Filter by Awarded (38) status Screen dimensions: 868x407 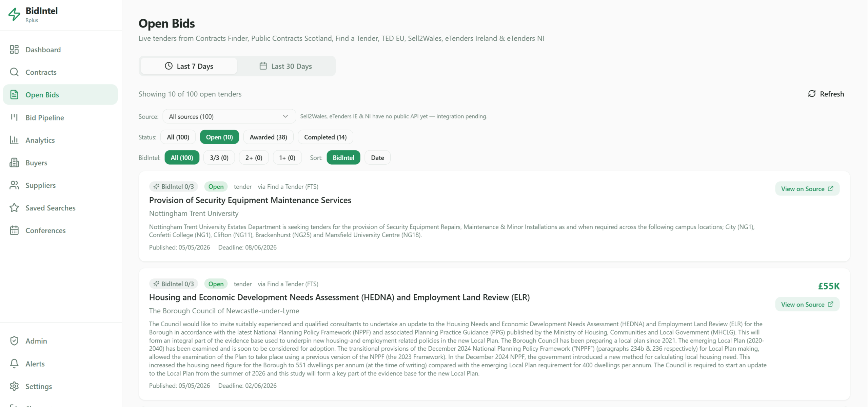[269, 137]
